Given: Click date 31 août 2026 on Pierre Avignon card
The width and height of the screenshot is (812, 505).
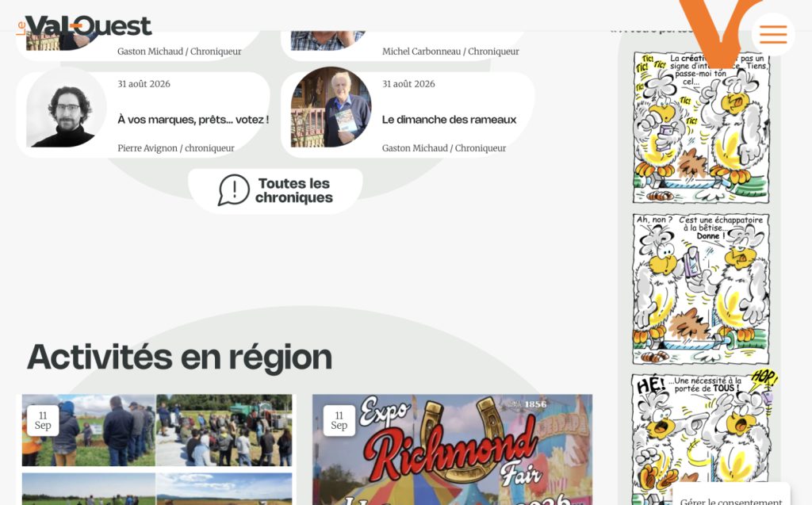Looking at the screenshot, I should (x=144, y=84).
